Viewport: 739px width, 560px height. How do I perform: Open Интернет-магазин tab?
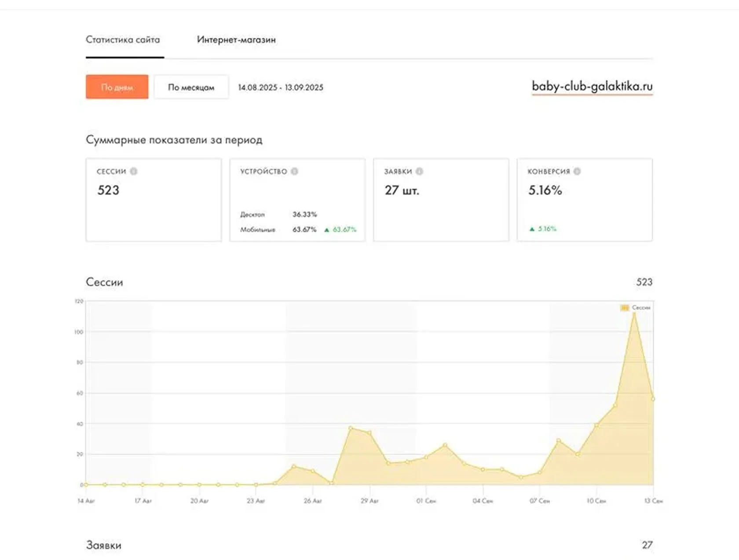coord(236,40)
